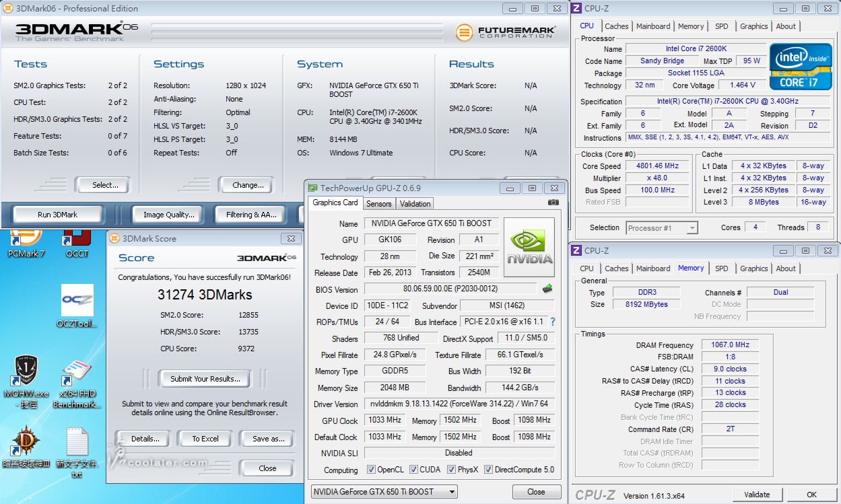This screenshot has width=841, height=504.
Task: Click the NVIDIA logo in GPU-Z
Action: (x=529, y=246)
